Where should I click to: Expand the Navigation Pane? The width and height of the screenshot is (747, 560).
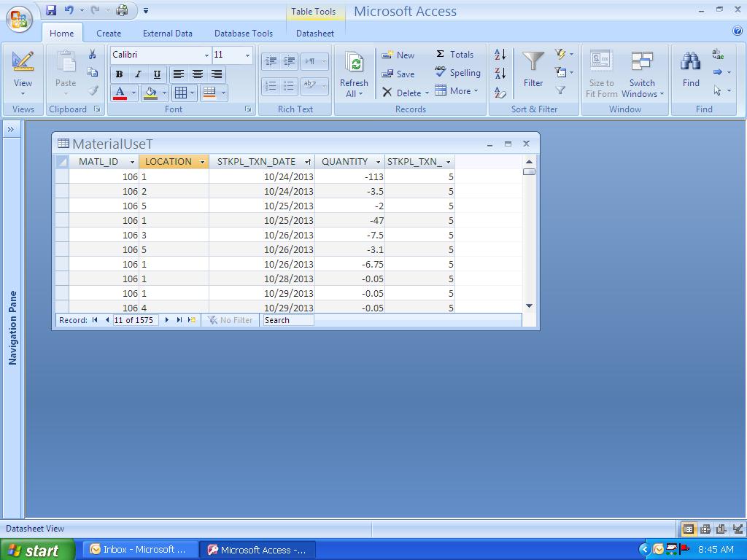point(11,130)
